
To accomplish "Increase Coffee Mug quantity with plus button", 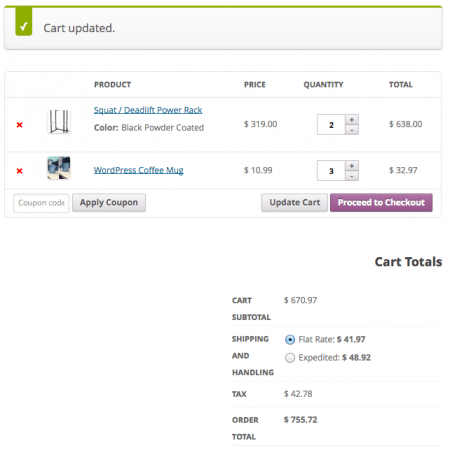I will tap(352, 166).
